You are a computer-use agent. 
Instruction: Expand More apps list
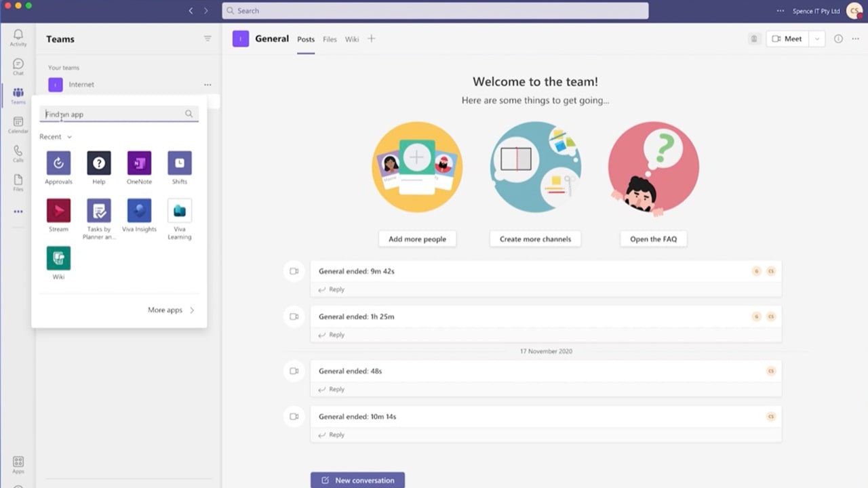click(171, 310)
